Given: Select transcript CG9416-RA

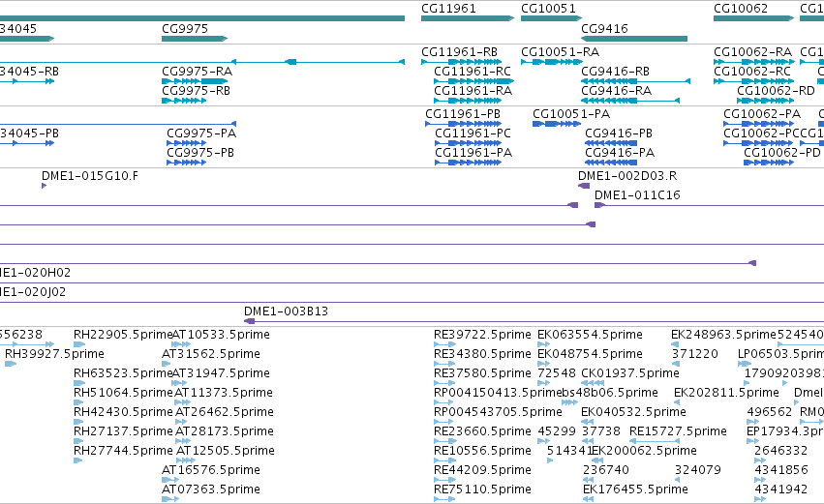Looking at the screenshot, I should point(630,101).
